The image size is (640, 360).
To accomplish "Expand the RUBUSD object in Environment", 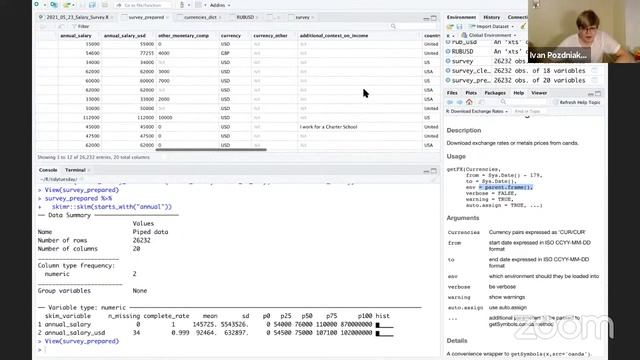I will point(448,51).
